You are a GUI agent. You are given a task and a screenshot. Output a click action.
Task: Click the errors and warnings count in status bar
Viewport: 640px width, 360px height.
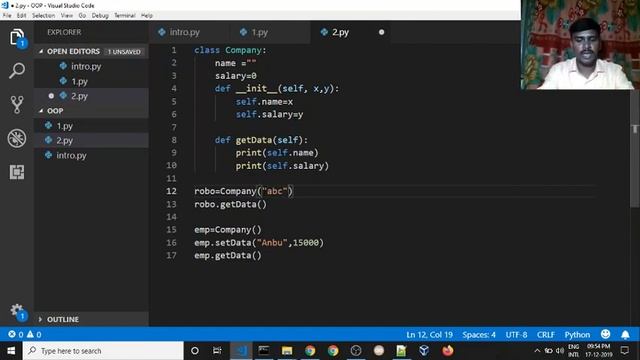coord(25,335)
